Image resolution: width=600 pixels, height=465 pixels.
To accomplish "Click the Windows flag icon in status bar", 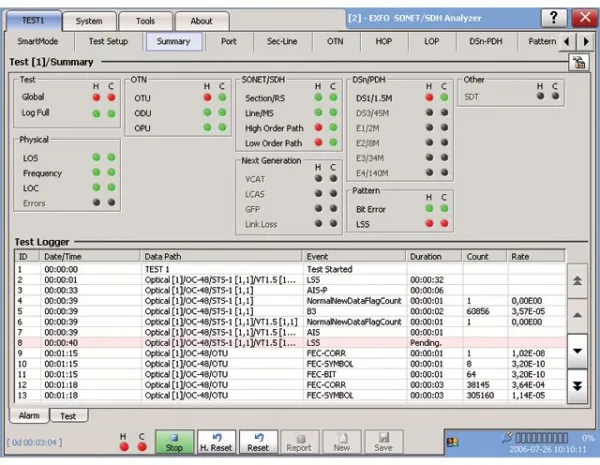I will pyautogui.click(x=453, y=441).
